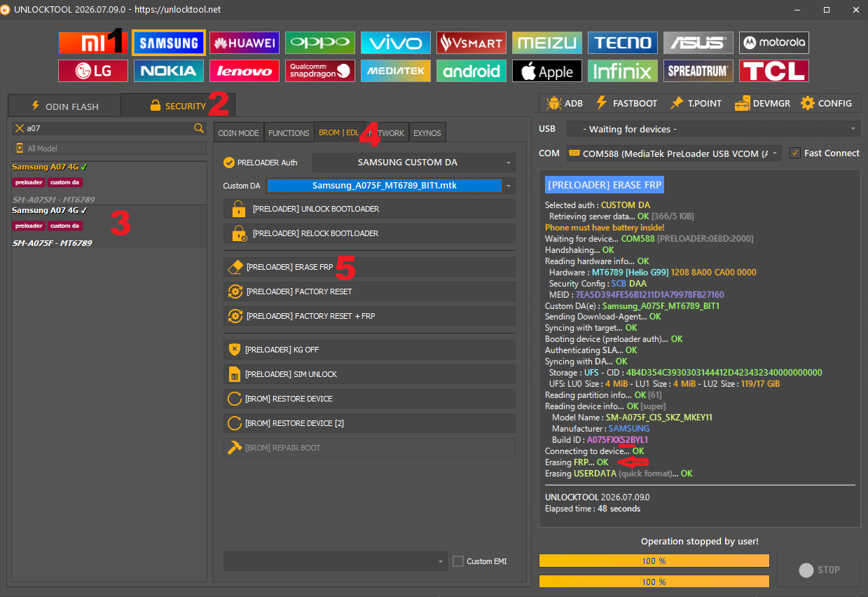Click the Samsung_A075F_MT6789_BIT1.mtk field
868x597 pixels.
click(385, 186)
